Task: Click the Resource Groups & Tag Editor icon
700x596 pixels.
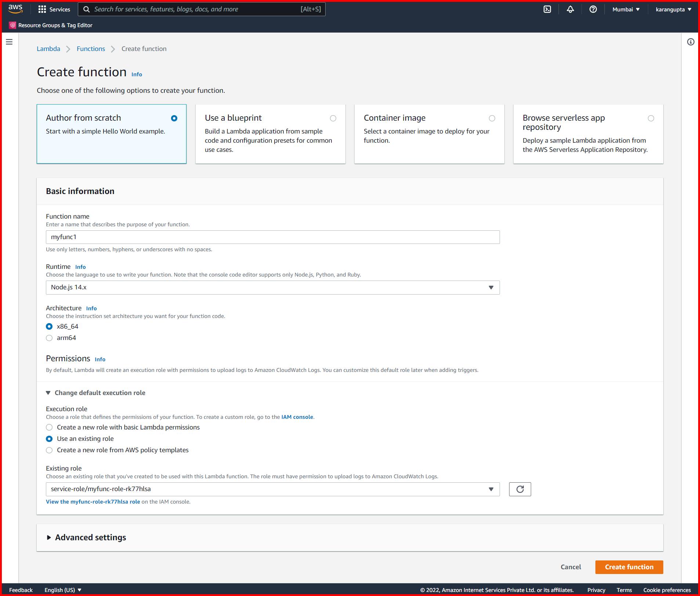Action: [x=12, y=25]
